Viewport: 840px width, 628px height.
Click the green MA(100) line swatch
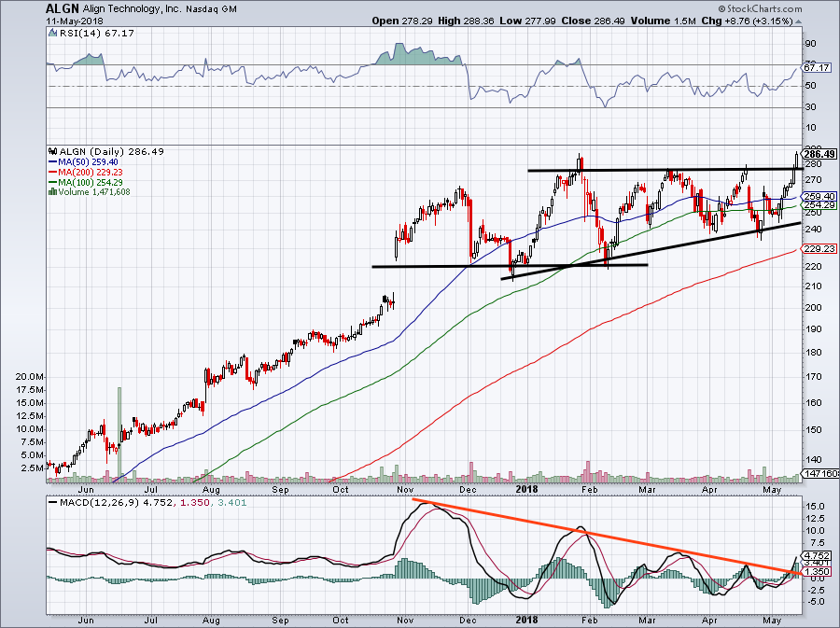(x=52, y=182)
